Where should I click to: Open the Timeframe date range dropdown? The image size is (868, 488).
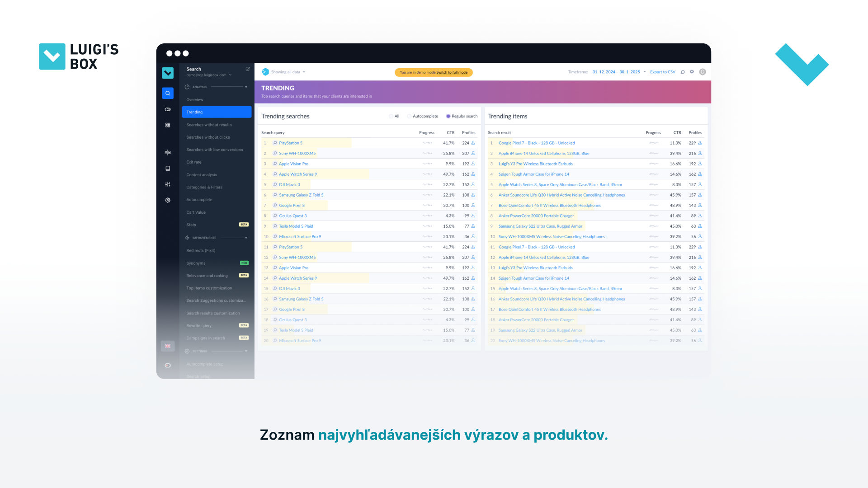coord(619,72)
